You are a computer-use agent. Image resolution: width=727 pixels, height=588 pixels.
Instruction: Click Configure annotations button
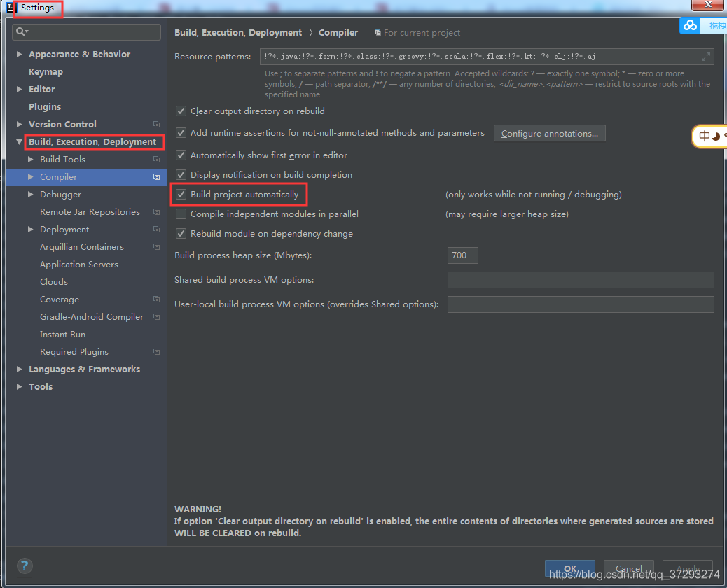click(549, 134)
